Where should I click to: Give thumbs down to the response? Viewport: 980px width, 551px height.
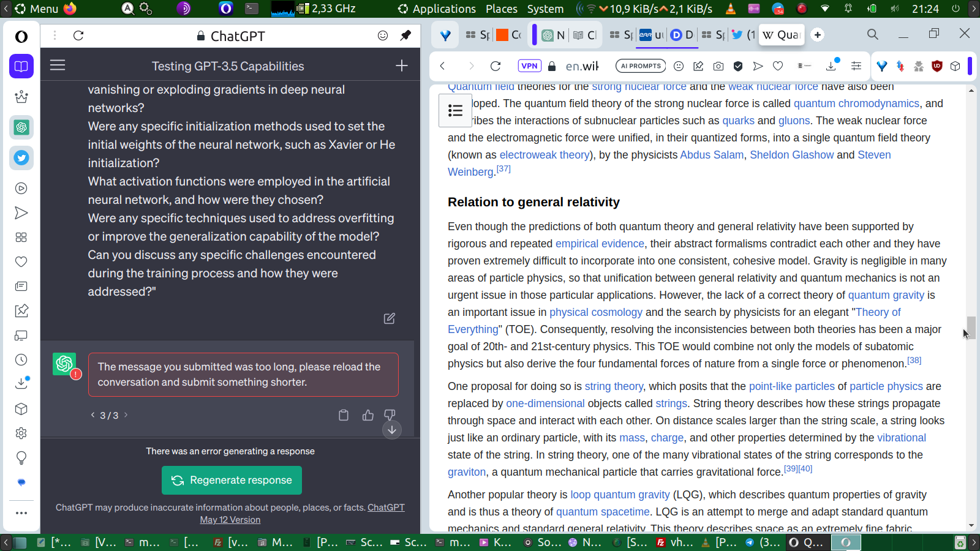pyautogui.click(x=390, y=414)
